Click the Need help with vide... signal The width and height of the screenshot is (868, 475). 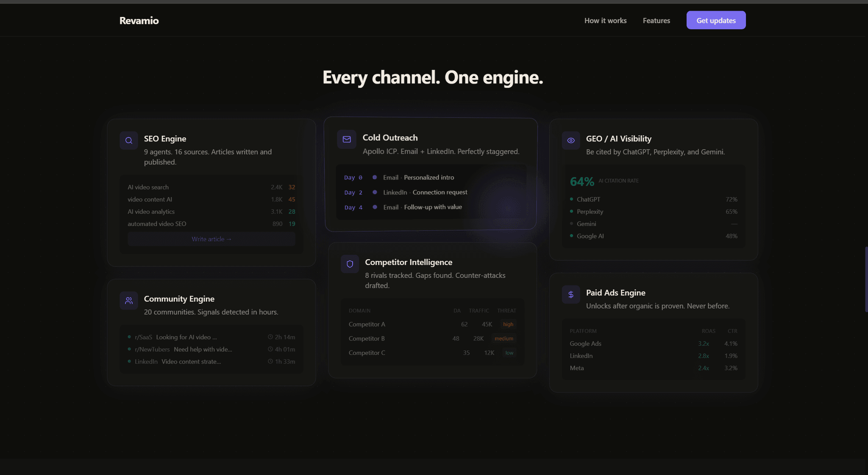tap(203, 349)
